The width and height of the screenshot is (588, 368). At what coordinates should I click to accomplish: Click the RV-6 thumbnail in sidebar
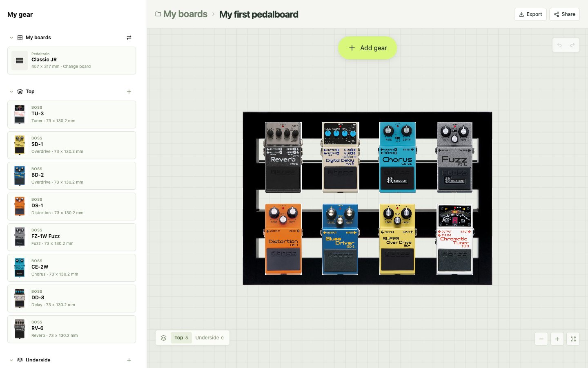[20, 329]
